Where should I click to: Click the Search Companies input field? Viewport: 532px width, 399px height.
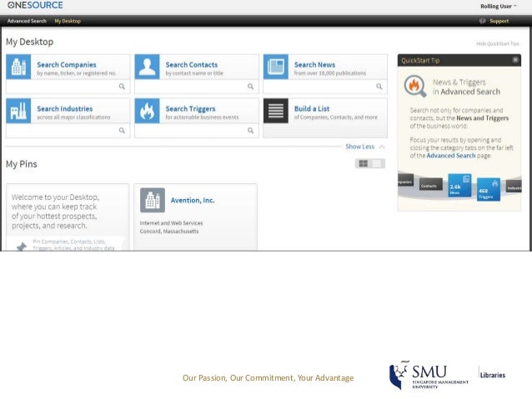pos(68,87)
